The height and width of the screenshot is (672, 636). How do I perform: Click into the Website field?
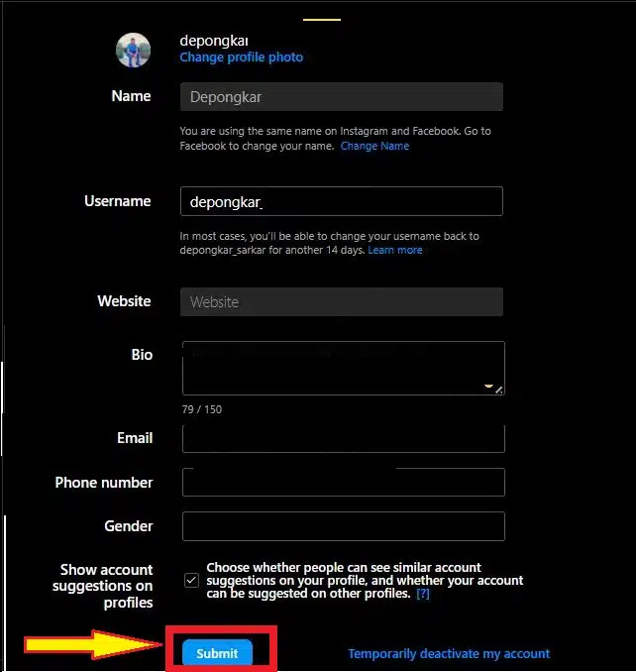pos(341,302)
